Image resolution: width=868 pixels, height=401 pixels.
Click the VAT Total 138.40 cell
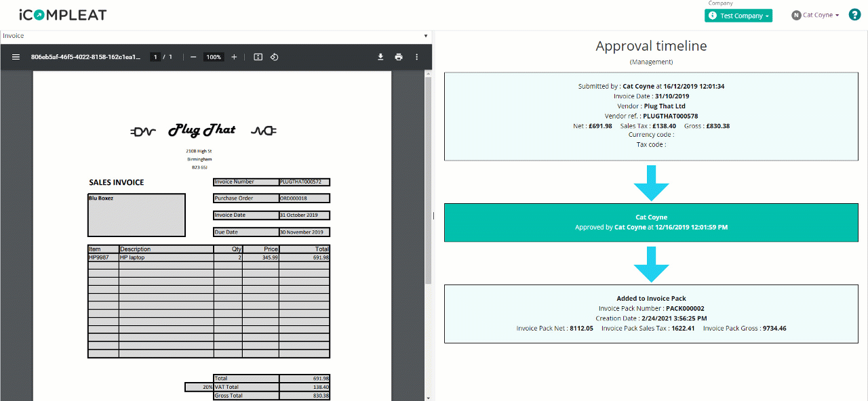(304, 387)
